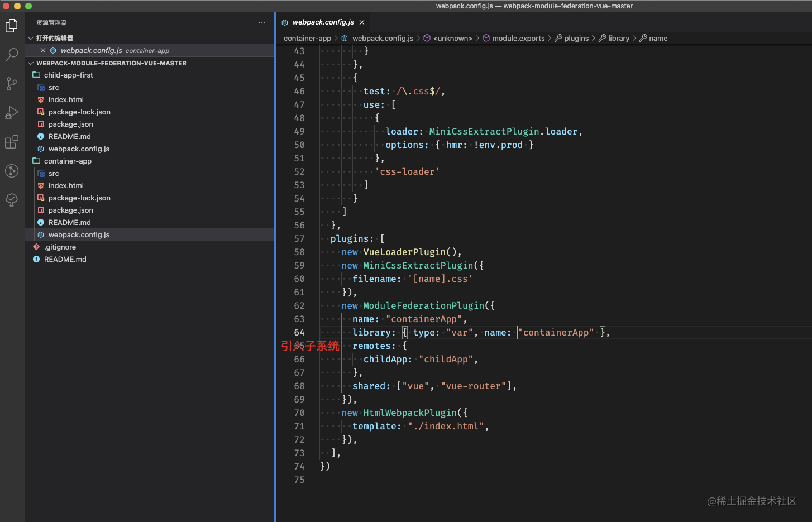The image size is (812, 522).
Task: Open the tree-shaped icon at bottom of activity bar
Action: tap(12, 200)
